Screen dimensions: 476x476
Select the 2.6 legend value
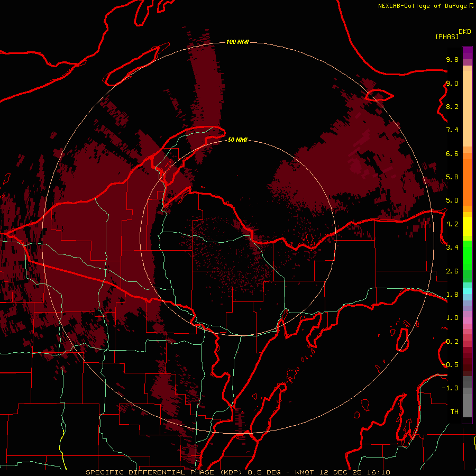pos(452,271)
